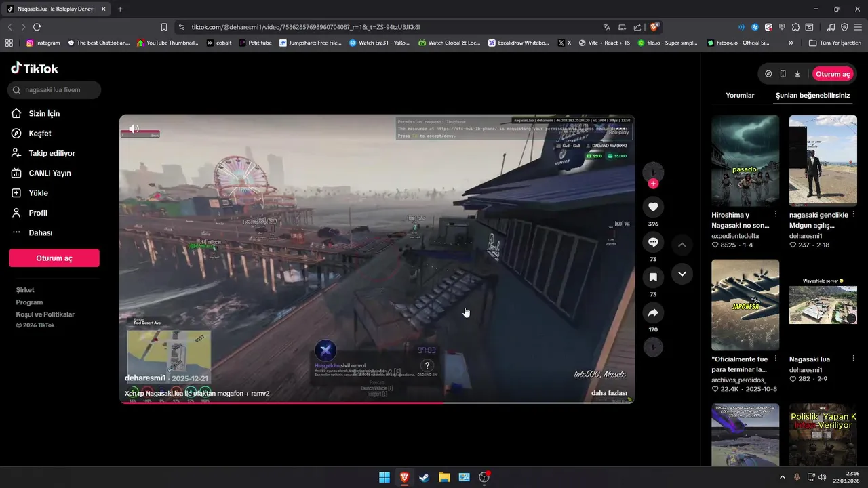Open deharesmi1 profile from video caption
The width and height of the screenshot is (868, 488).
(145, 378)
